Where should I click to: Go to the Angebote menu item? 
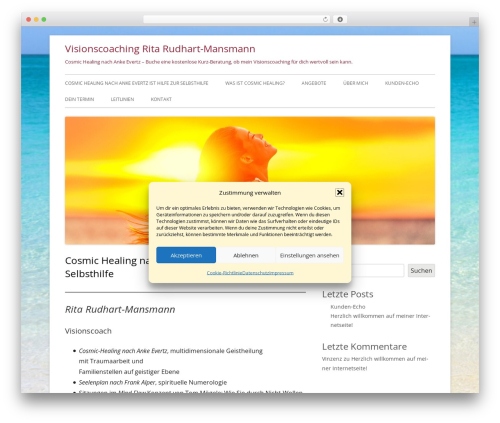click(314, 83)
